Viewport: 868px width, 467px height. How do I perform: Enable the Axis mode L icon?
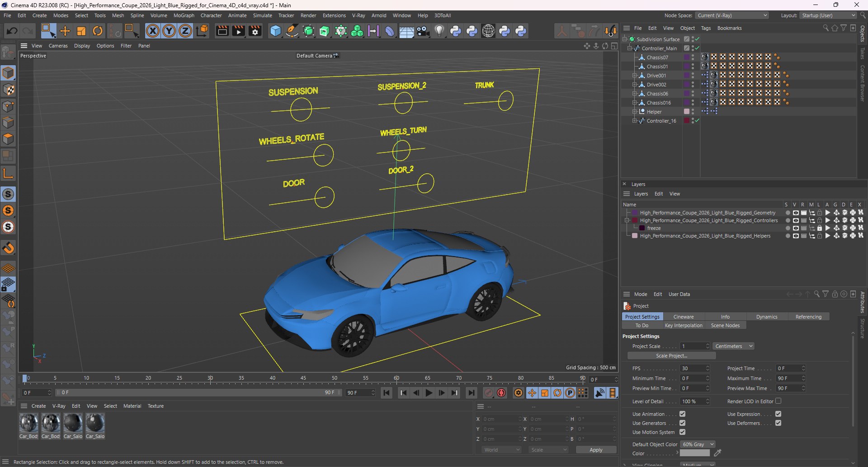(x=8, y=173)
